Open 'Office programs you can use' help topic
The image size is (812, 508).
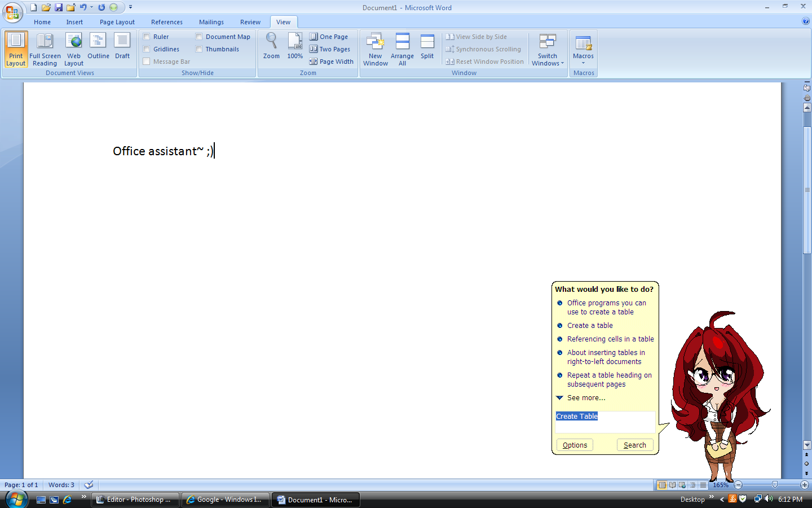[x=607, y=308]
